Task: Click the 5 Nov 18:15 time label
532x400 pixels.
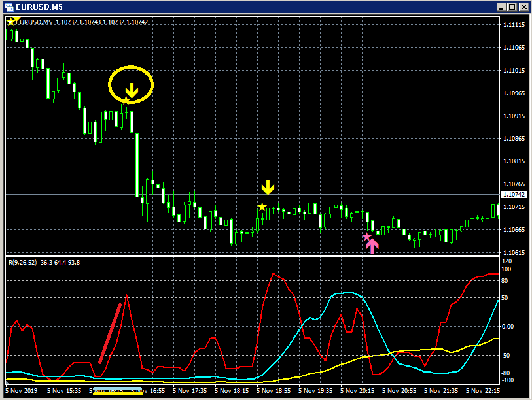Action: pos(232,390)
